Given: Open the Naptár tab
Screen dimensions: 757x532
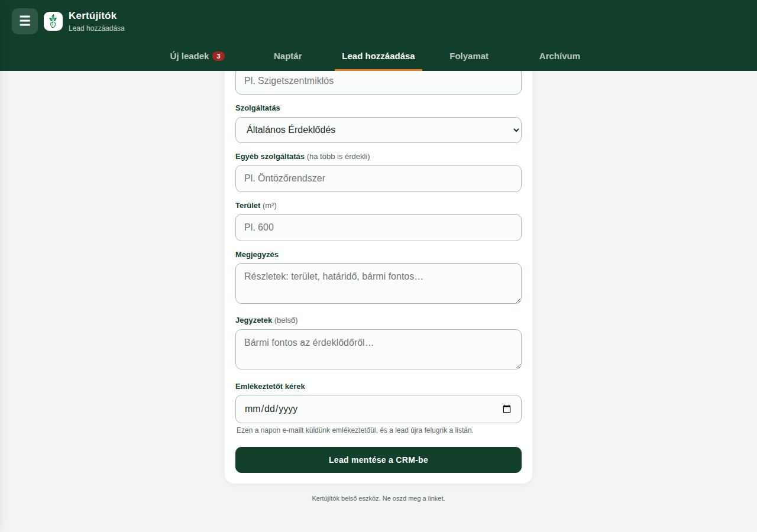Looking at the screenshot, I should tap(288, 57).
